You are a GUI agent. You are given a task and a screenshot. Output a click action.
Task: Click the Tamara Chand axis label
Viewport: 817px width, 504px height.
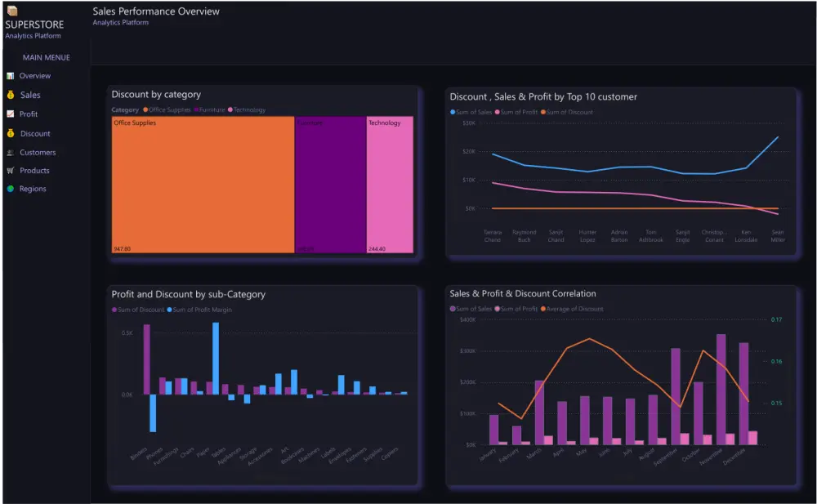(x=493, y=236)
